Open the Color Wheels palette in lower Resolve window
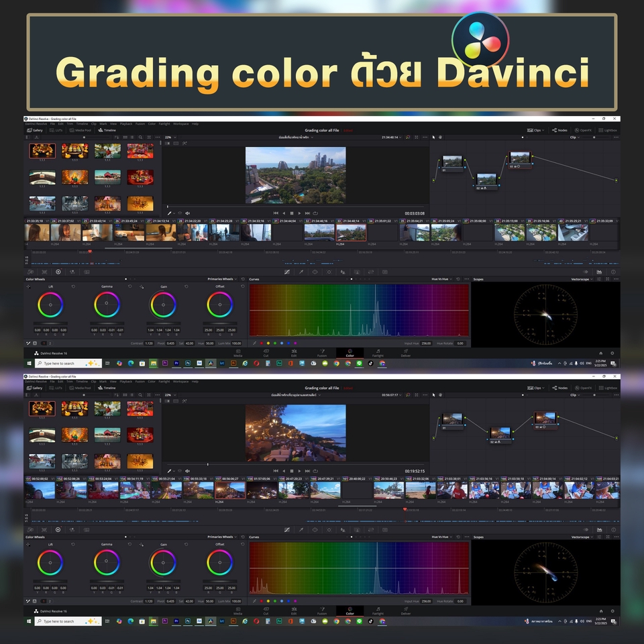 click(58, 530)
